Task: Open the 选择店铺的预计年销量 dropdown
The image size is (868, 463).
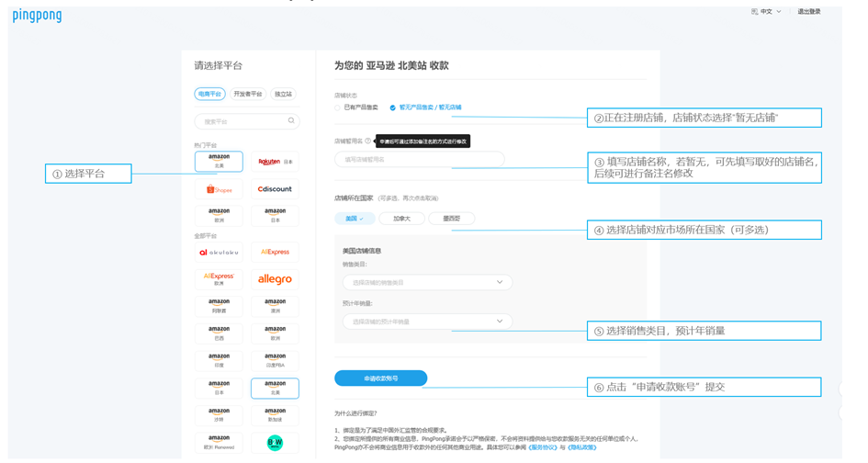Action: (x=427, y=322)
